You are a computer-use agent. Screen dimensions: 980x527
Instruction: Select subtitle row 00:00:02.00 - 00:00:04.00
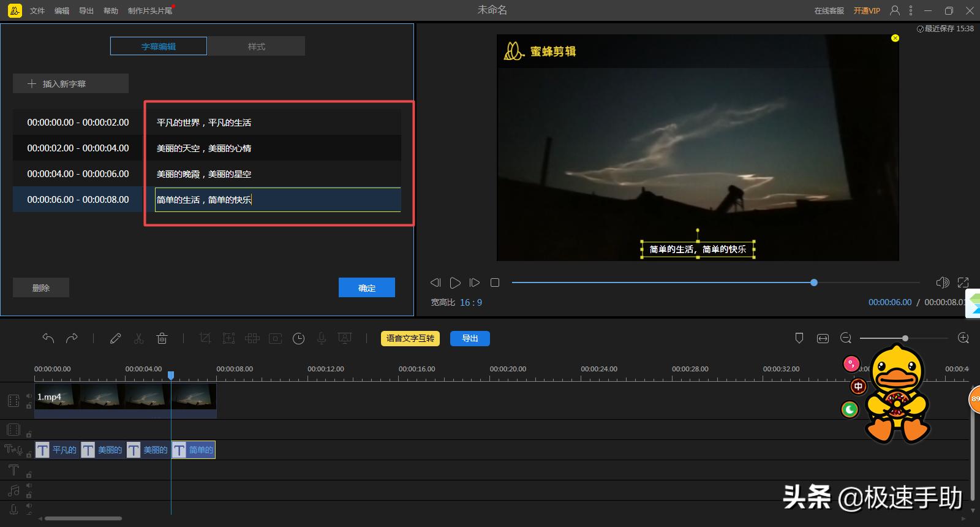pyautogui.click(x=78, y=148)
